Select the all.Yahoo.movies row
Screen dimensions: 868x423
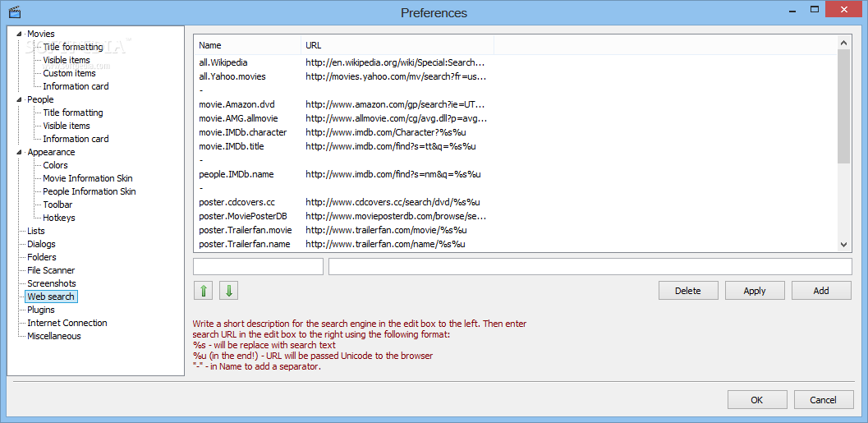pyautogui.click(x=516, y=76)
